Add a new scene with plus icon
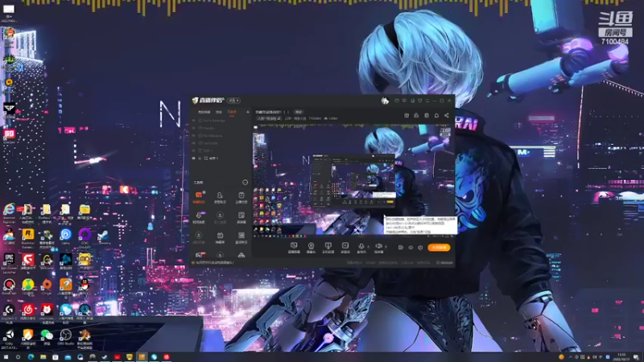 click(x=247, y=112)
